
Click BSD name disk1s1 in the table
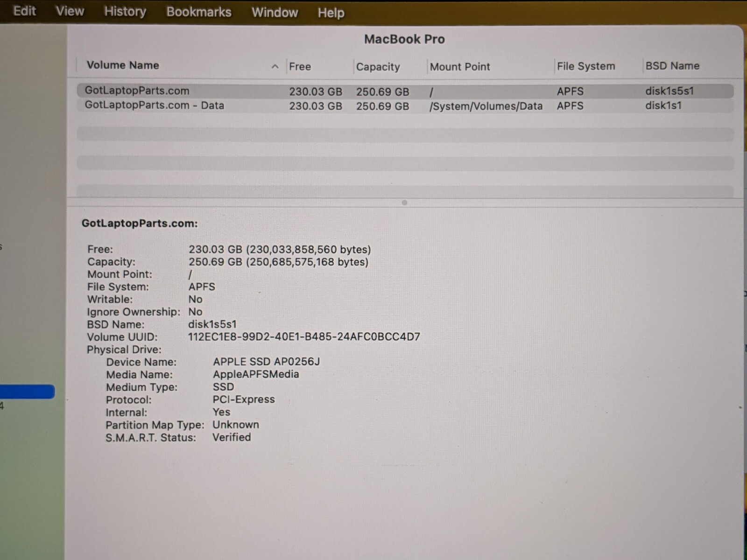click(663, 105)
